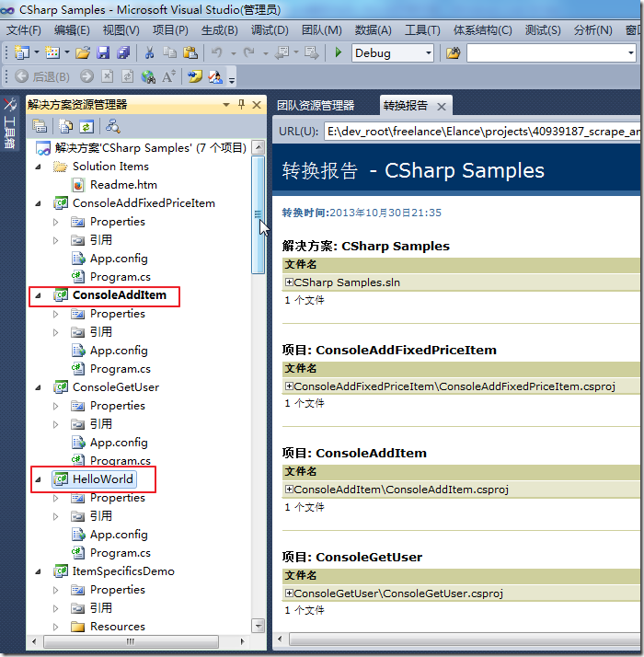Collapse the ConsoleAddFixedPriceItem project node

(38, 203)
